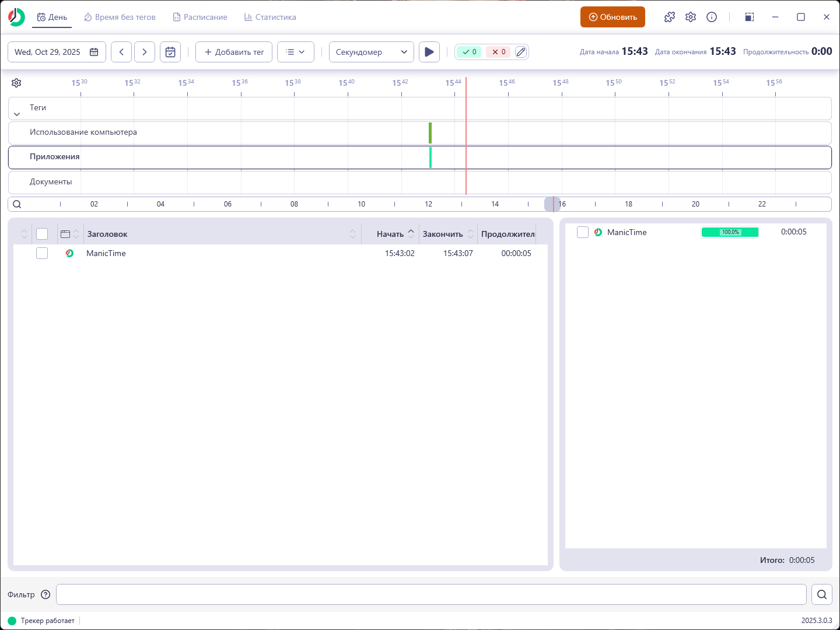Click the Продолжительность 0:00 value in toolbar

pyautogui.click(x=821, y=51)
